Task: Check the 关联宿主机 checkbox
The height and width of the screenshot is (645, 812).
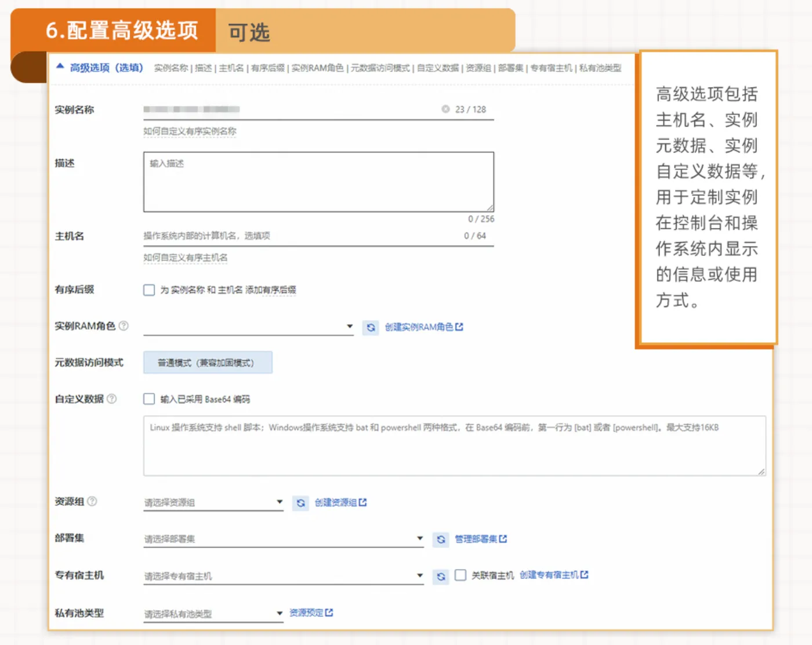Action: [461, 575]
